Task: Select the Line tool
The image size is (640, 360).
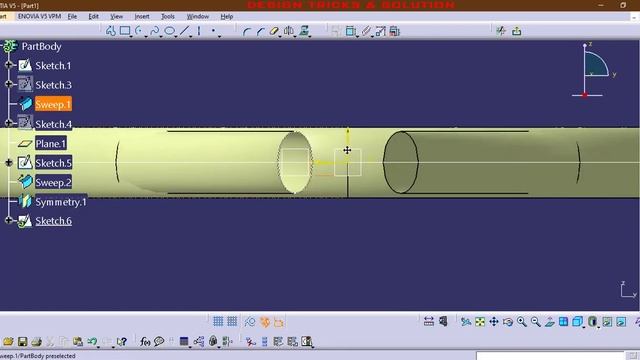Action: point(184,31)
